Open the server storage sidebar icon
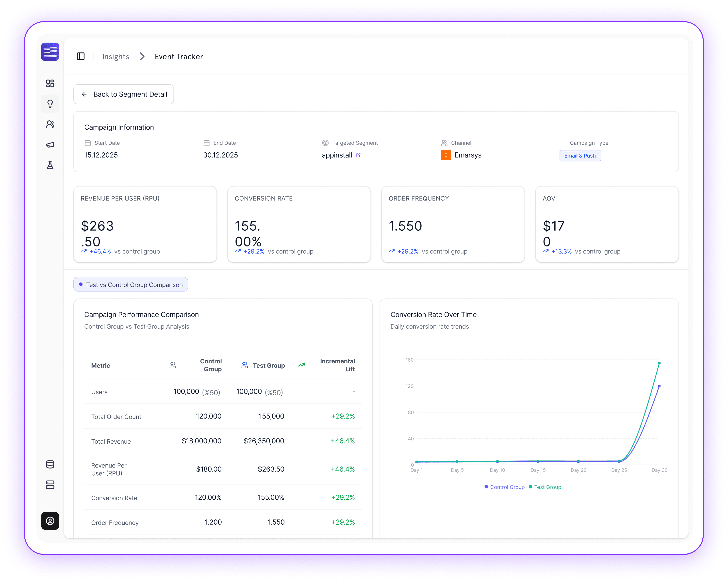This screenshot has width=728, height=582. [x=50, y=485]
